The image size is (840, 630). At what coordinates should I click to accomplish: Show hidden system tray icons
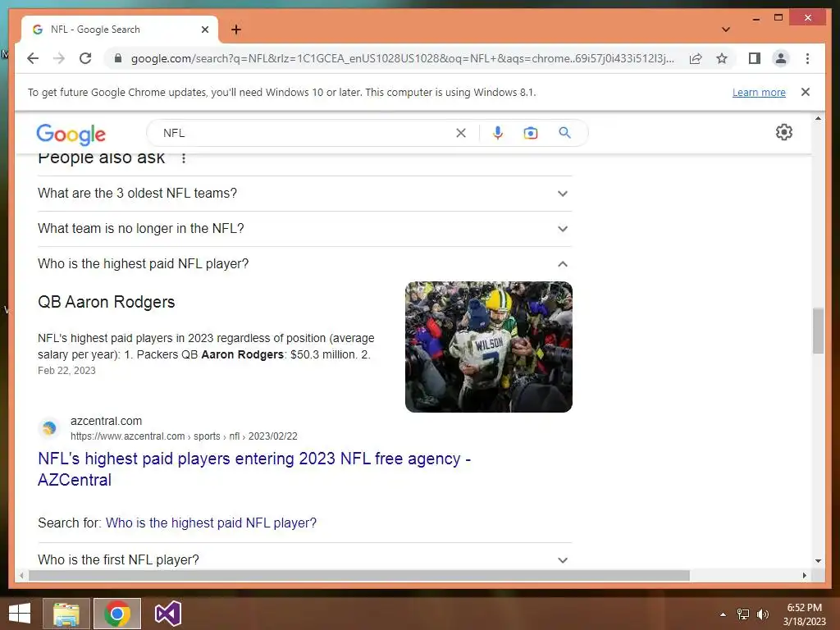click(724, 614)
